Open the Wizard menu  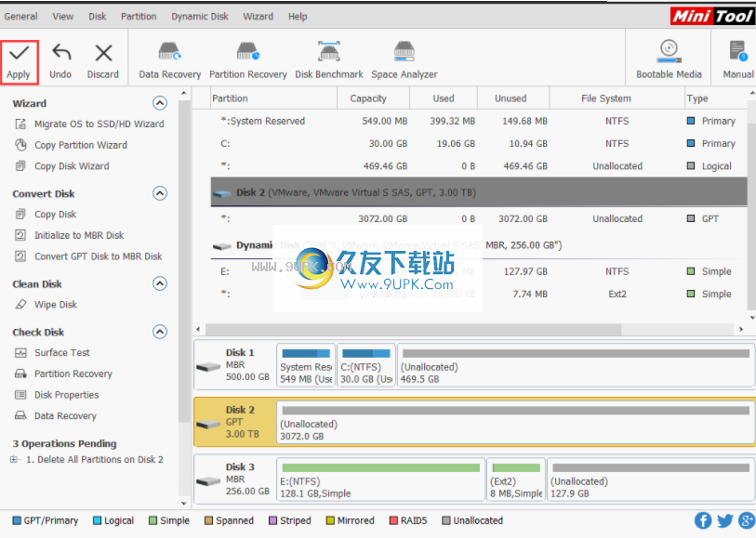tap(258, 17)
